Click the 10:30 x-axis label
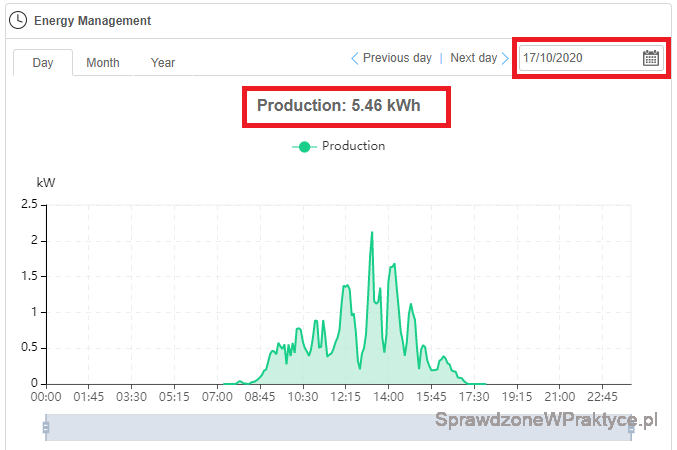677x450 pixels. point(303,396)
